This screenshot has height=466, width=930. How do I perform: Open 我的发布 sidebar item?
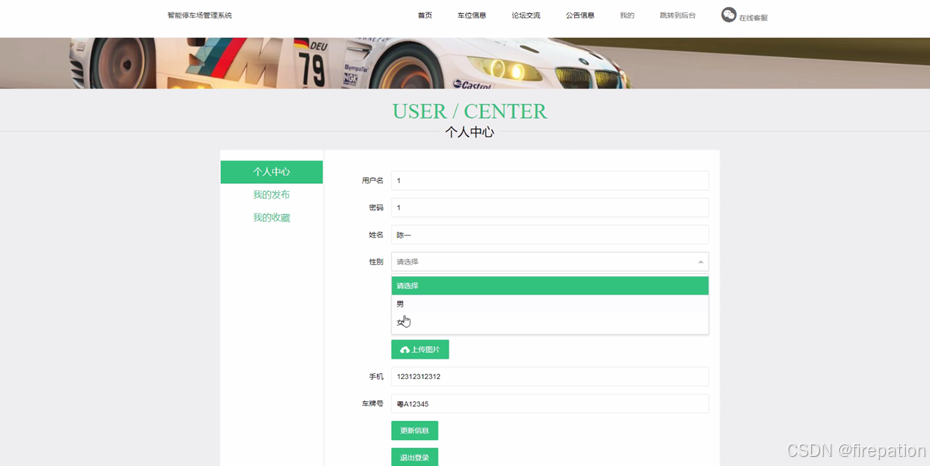[x=272, y=194]
